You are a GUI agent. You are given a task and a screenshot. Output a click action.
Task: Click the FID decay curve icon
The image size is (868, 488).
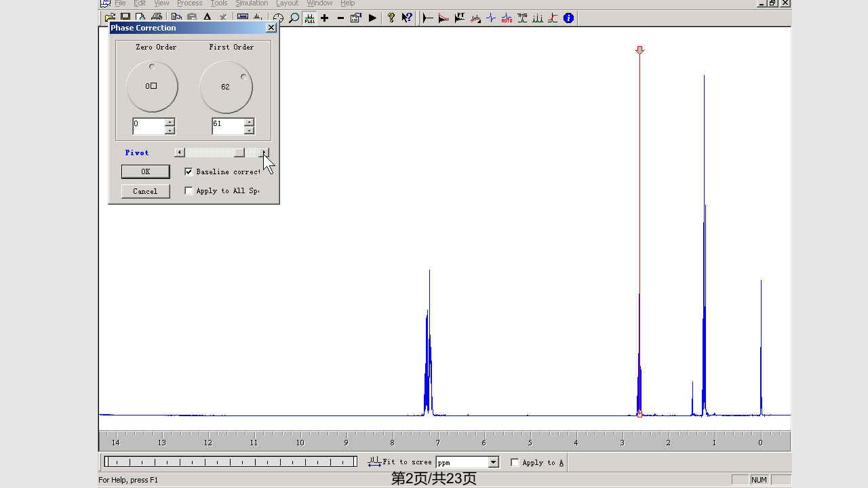428,18
